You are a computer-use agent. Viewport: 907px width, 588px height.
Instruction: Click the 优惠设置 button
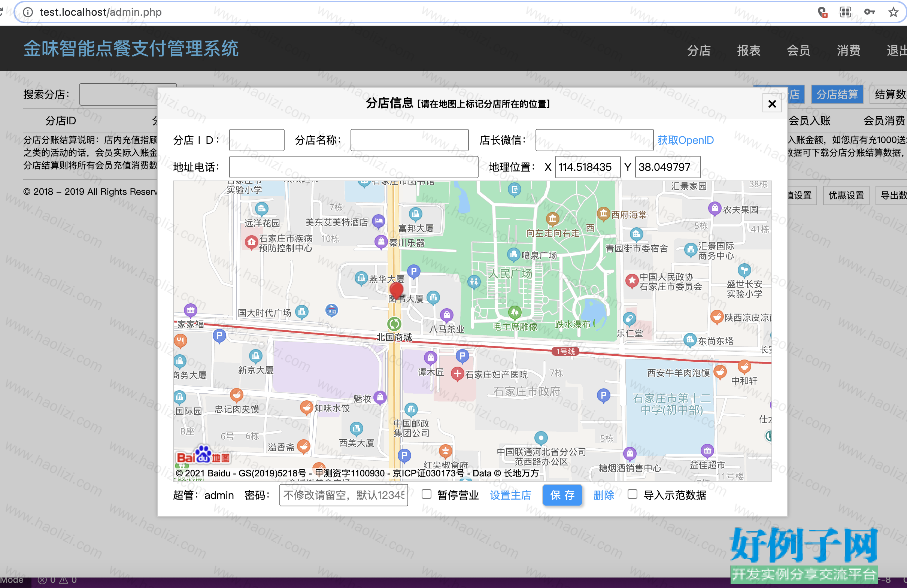(846, 196)
